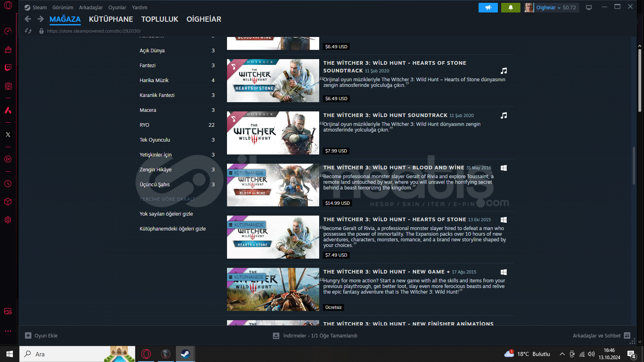The image size is (644, 362).
Task: Open Steam notifications bell
Action: (511, 8)
